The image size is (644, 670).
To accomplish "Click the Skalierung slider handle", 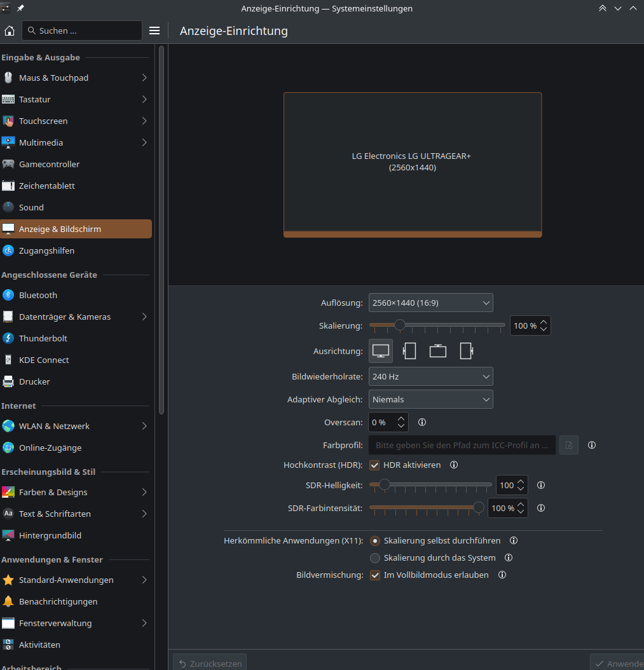I will [x=400, y=325].
